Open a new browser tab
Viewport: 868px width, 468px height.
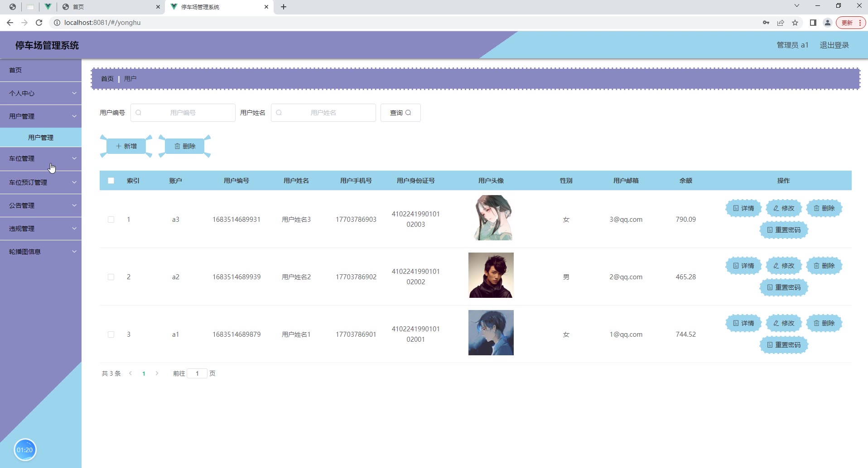click(284, 7)
